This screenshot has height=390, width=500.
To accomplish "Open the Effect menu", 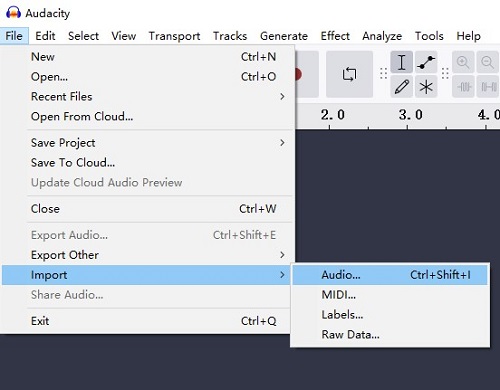I will point(335,36).
